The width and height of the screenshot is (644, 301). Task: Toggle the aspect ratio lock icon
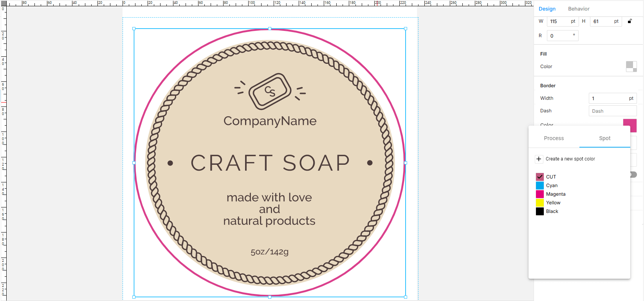tap(630, 21)
